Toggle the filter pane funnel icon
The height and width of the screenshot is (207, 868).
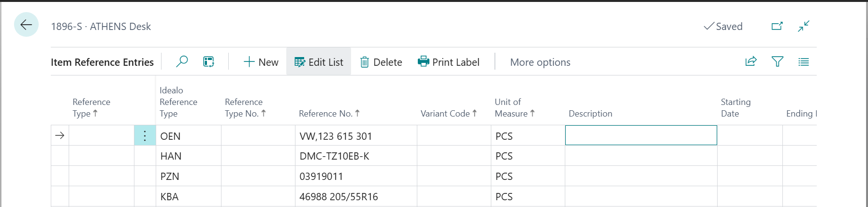[777, 61]
